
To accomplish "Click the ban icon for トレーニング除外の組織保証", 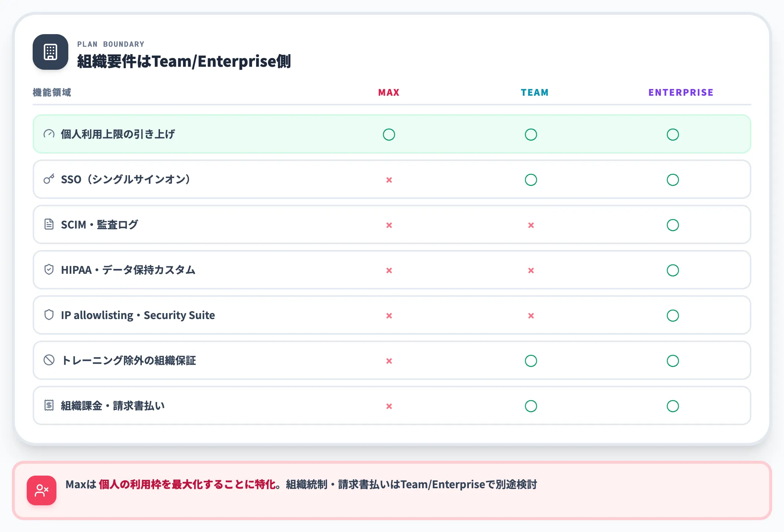I will click(49, 360).
